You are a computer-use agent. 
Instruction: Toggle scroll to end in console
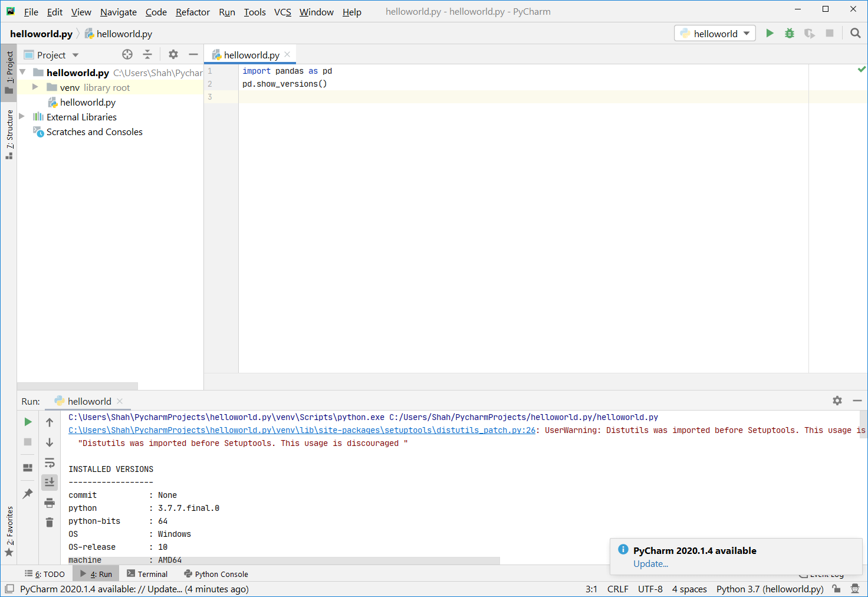pyautogui.click(x=50, y=483)
